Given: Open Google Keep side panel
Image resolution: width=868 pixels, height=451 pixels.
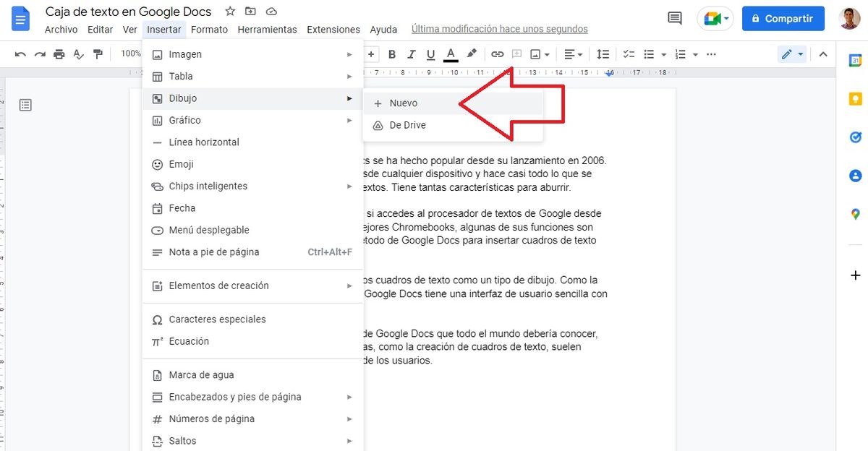Looking at the screenshot, I should (855, 99).
